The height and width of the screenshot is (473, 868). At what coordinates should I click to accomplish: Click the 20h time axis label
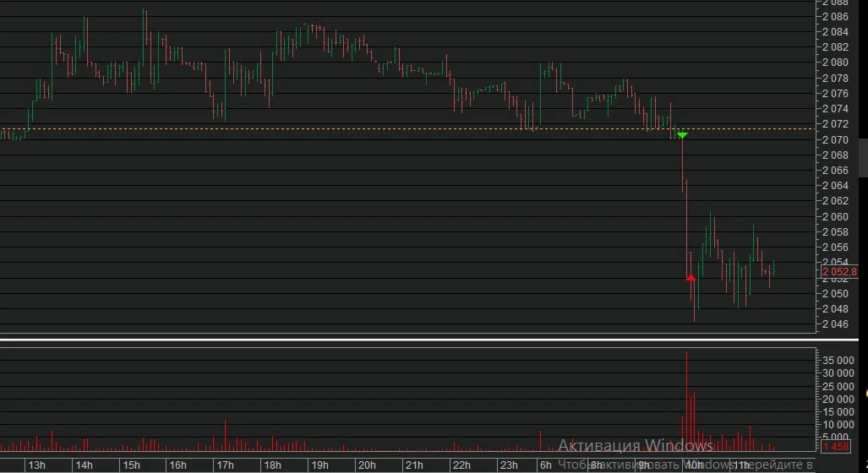click(367, 465)
